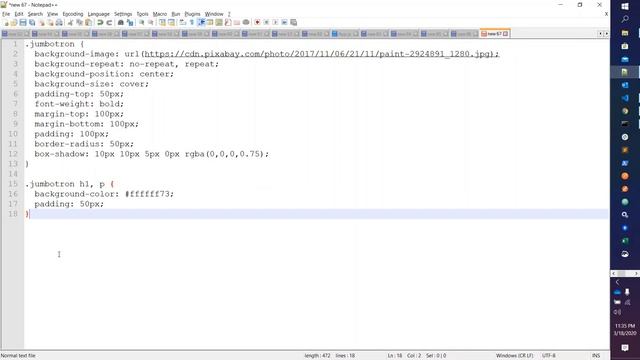Click the Paste toolbar icon
This screenshot has height=360, width=640.
tap(88, 22)
